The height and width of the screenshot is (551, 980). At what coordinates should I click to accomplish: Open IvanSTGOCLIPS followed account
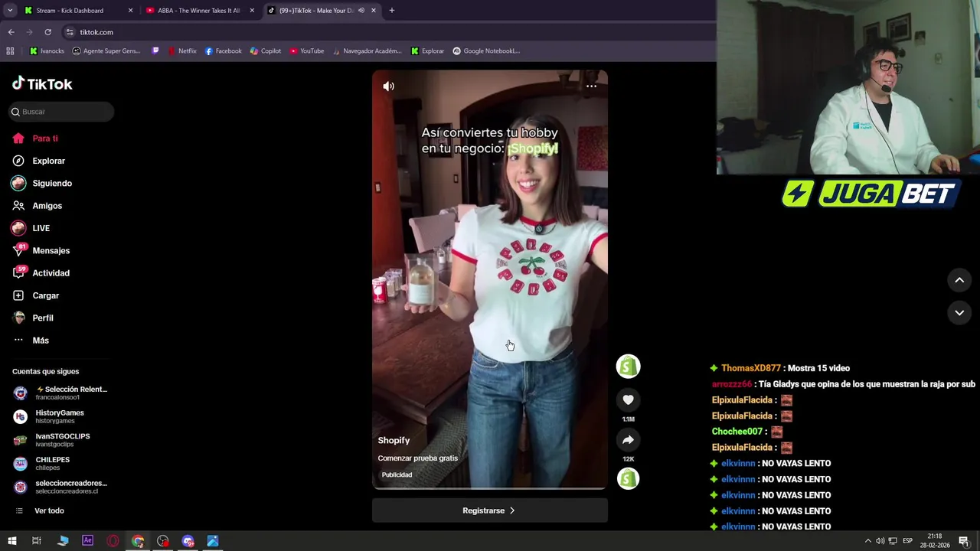tap(61, 440)
